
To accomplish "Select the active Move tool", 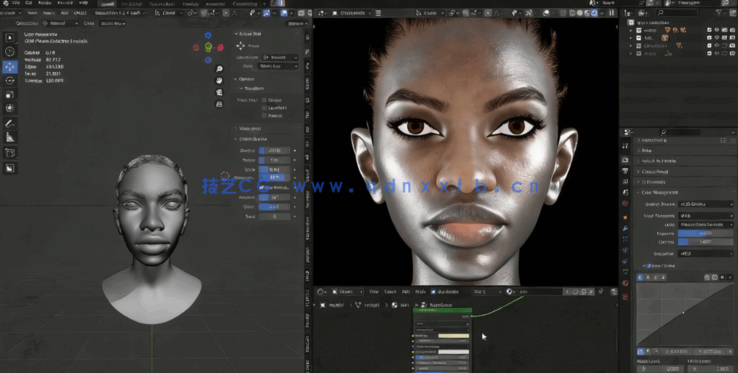I will point(9,67).
